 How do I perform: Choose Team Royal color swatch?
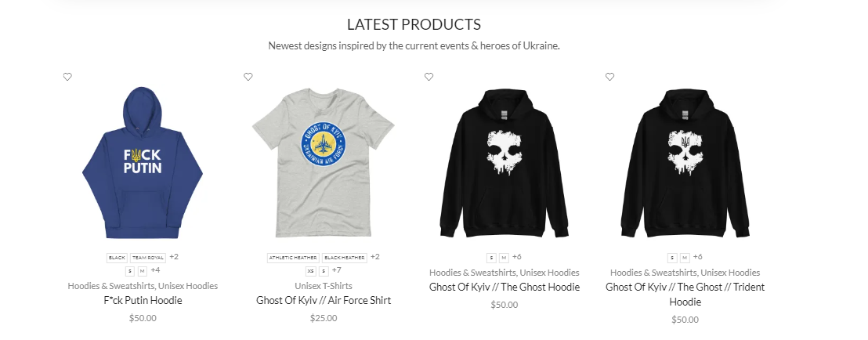click(x=148, y=258)
